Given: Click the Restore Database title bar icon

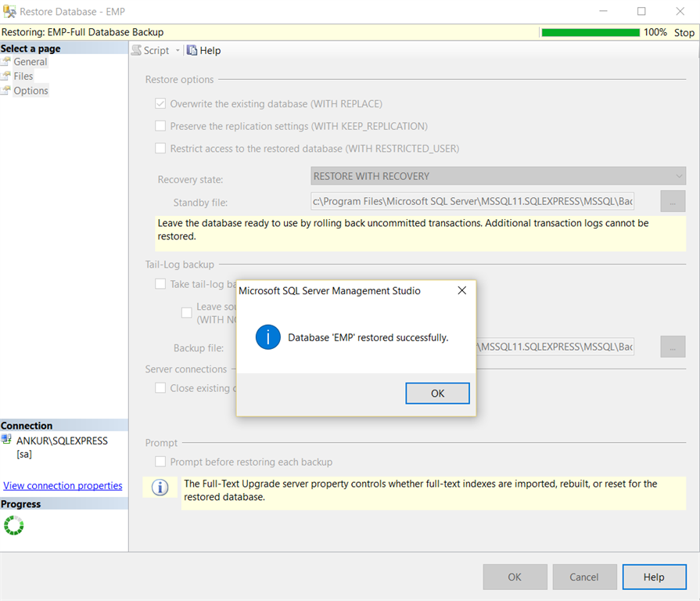Looking at the screenshot, I should click(x=9, y=11).
